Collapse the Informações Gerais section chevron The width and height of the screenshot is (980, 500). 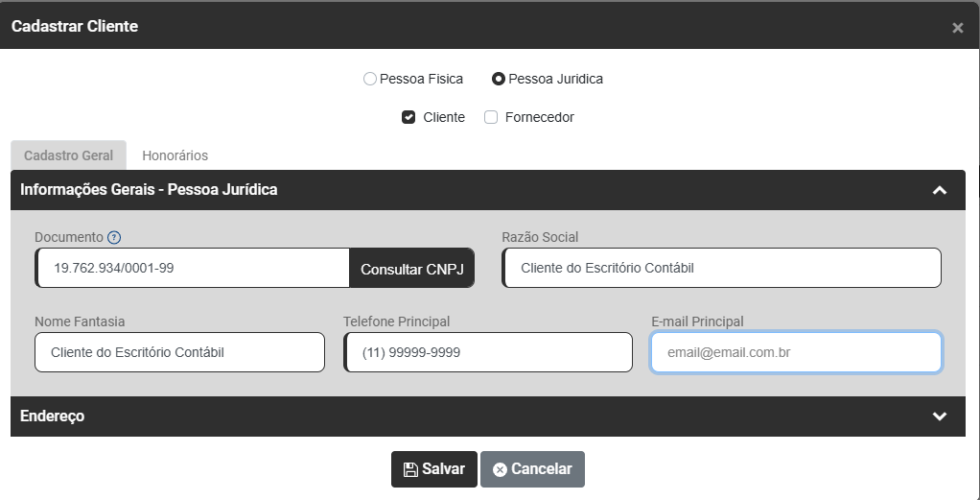click(940, 190)
